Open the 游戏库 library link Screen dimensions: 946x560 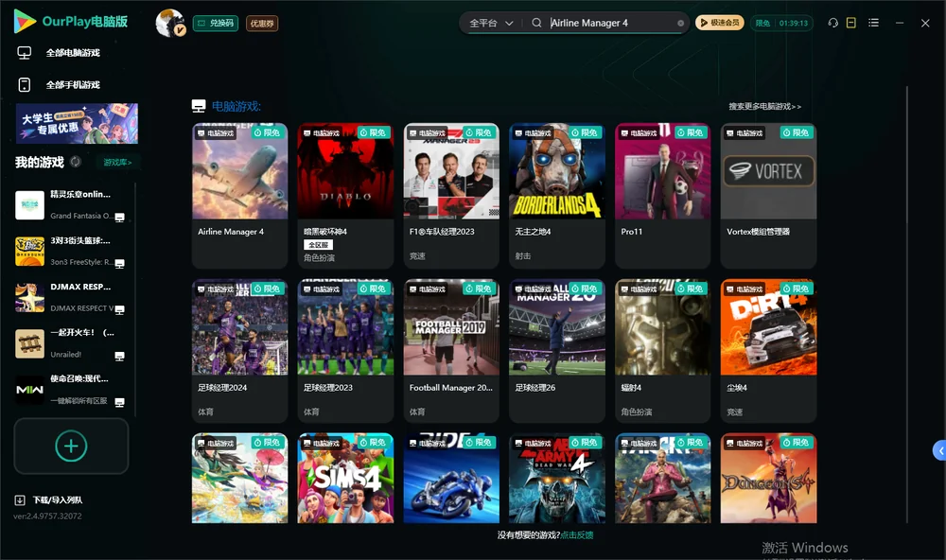click(117, 163)
